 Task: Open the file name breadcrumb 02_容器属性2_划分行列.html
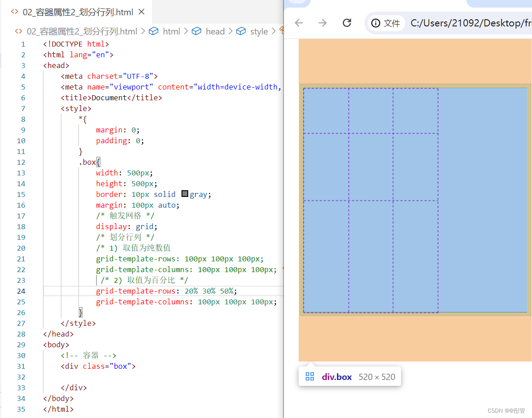(82, 32)
